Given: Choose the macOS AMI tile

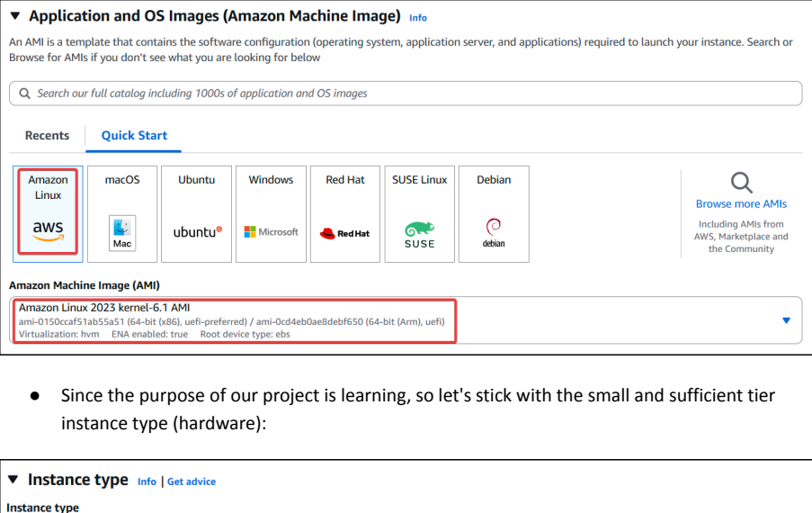Looking at the screenshot, I should [122, 214].
